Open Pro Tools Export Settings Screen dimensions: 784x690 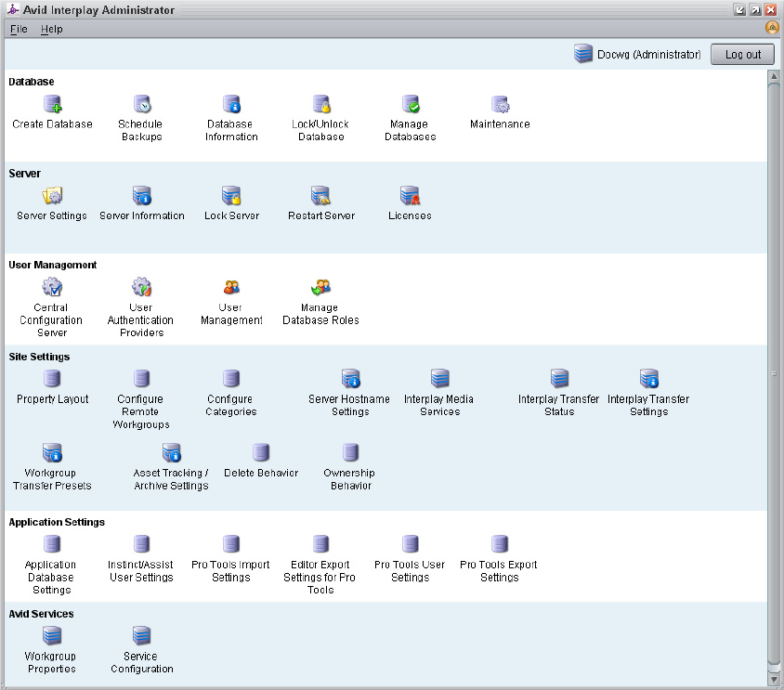[x=500, y=544]
